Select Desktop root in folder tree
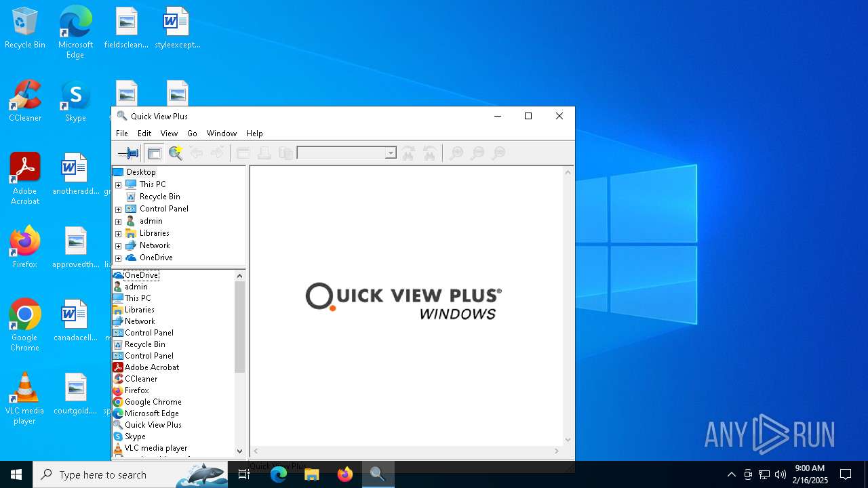The height and width of the screenshot is (488, 868). pyautogui.click(x=140, y=172)
